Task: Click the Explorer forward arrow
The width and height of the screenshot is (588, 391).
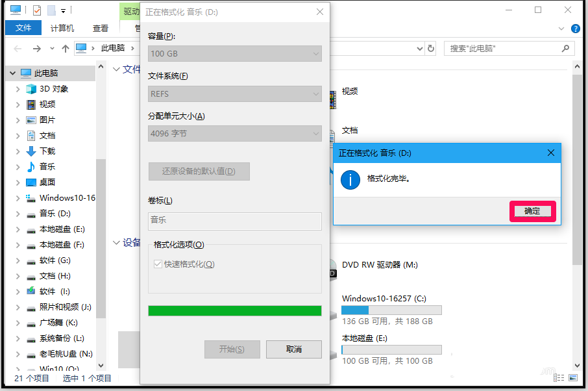Action: pyautogui.click(x=36, y=49)
